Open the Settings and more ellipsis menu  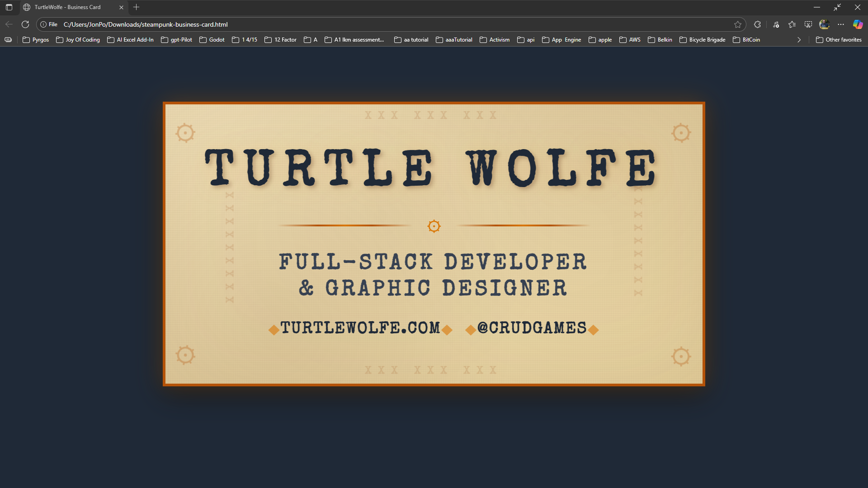(x=841, y=24)
